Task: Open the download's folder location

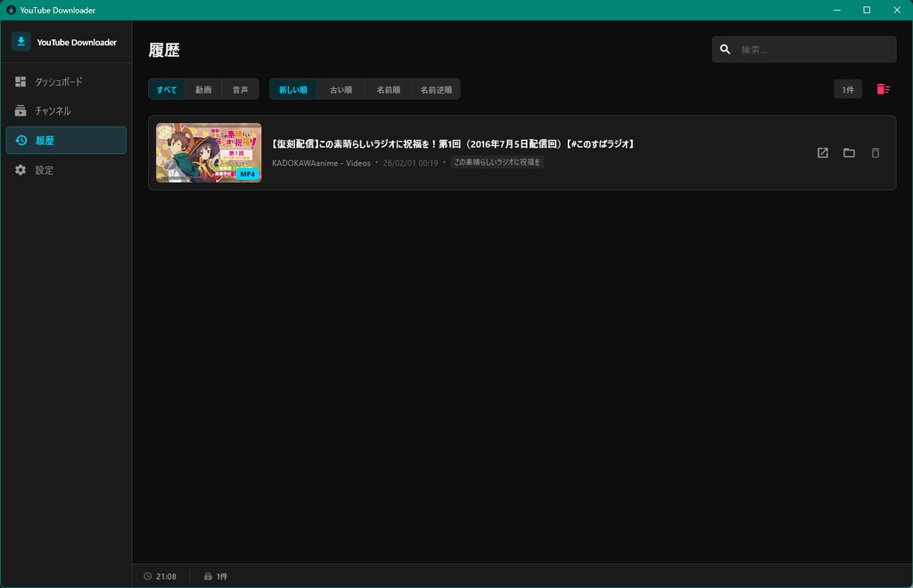Action: pyautogui.click(x=848, y=152)
